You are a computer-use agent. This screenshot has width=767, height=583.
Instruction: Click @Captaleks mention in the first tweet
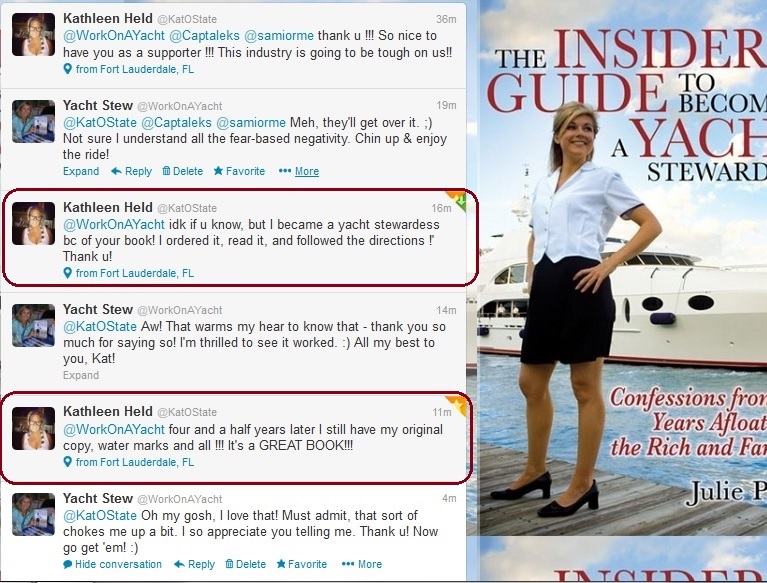(204, 36)
